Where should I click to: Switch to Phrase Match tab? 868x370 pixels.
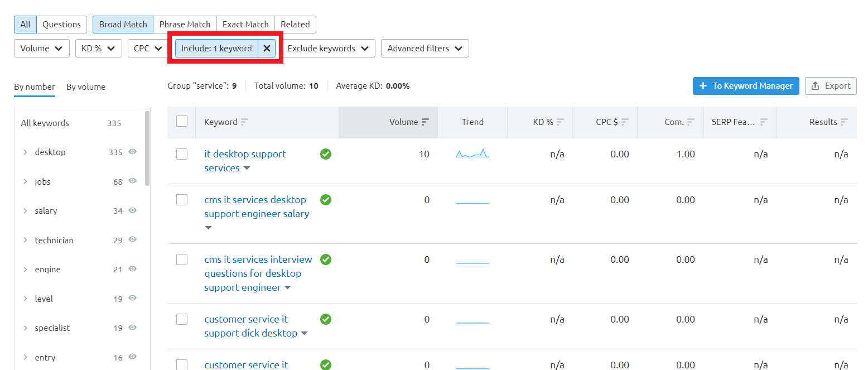click(185, 25)
